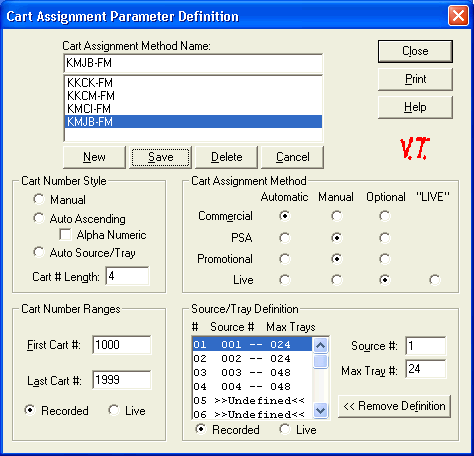Select undefined tray row 05
Viewport: 474px width, 456px height.
pyautogui.click(x=252, y=400)
